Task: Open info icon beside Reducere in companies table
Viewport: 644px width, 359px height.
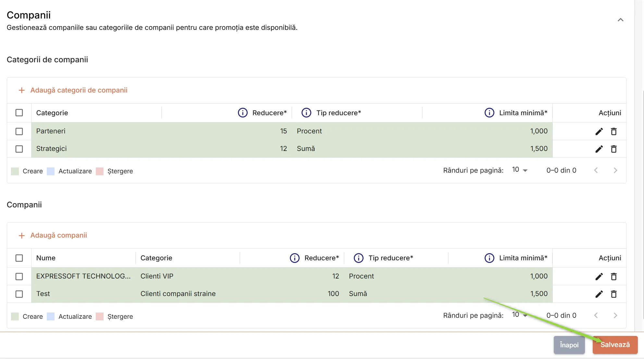Action: (x=294, y=258)
